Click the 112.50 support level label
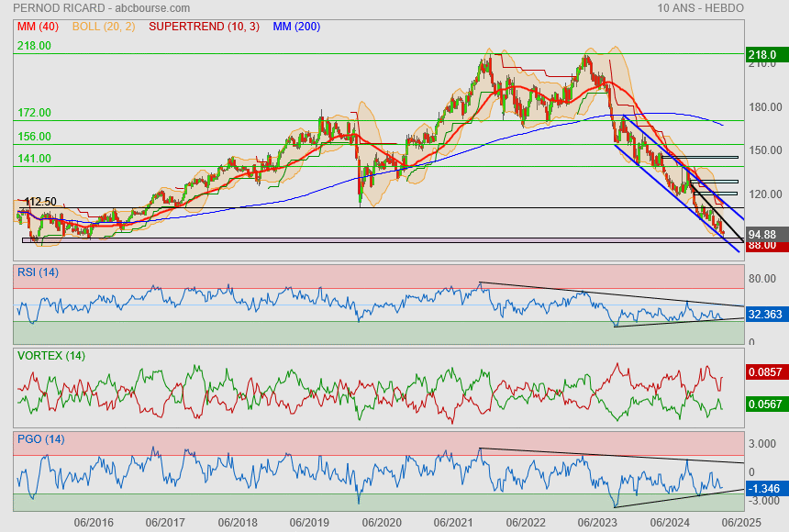 pos(40,202)
